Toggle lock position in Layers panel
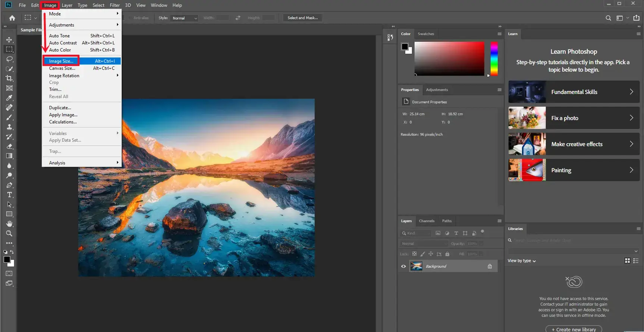The width and height of the screenshot is (644, 332). (431, 254)
